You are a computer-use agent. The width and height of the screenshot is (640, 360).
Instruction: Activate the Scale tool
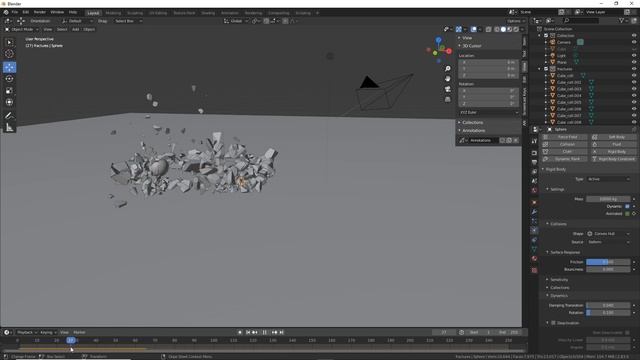coord(9,91)
